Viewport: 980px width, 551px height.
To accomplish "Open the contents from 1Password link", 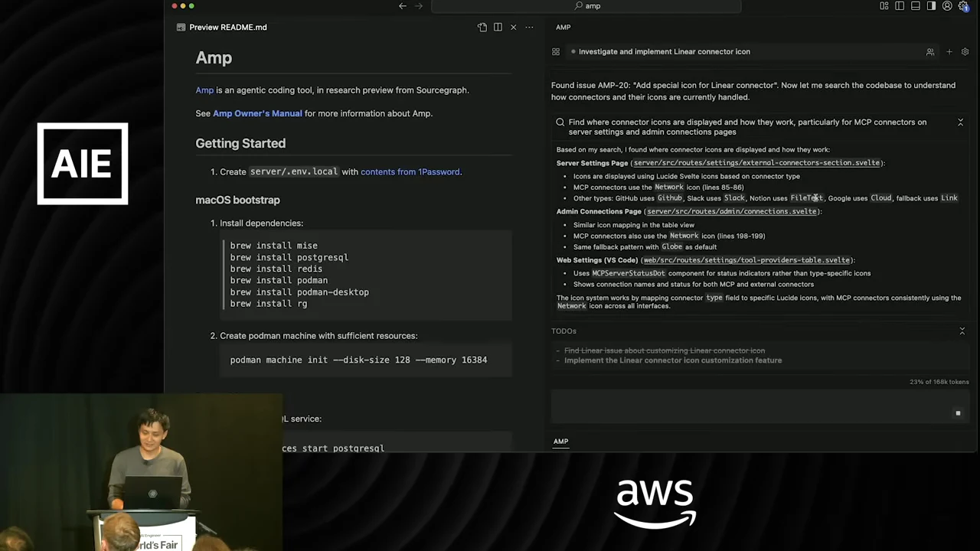I will tap(410, 172).
